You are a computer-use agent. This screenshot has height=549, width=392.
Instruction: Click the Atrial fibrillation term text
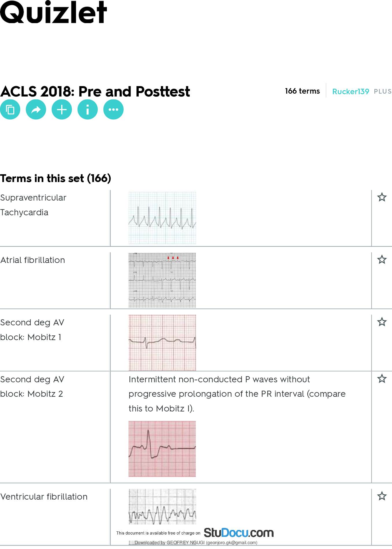tap(33, 260)
